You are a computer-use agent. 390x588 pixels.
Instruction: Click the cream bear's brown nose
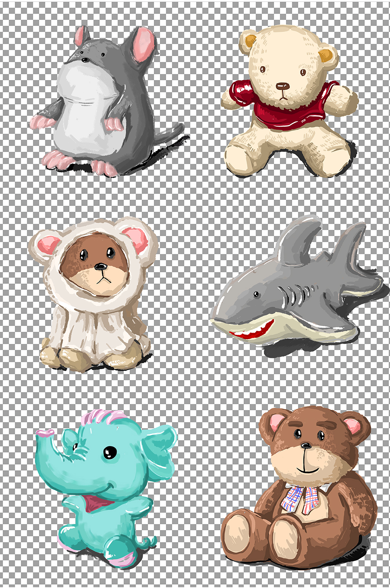pyautogui.click(x=282, y=86)
